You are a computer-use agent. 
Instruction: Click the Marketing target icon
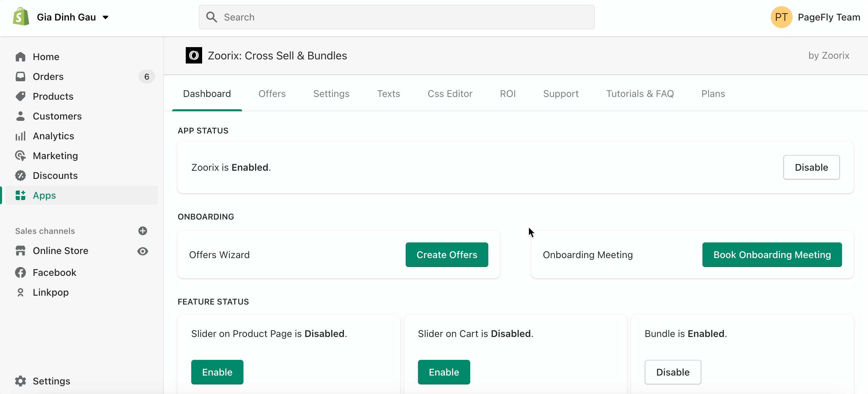[20, 156]
